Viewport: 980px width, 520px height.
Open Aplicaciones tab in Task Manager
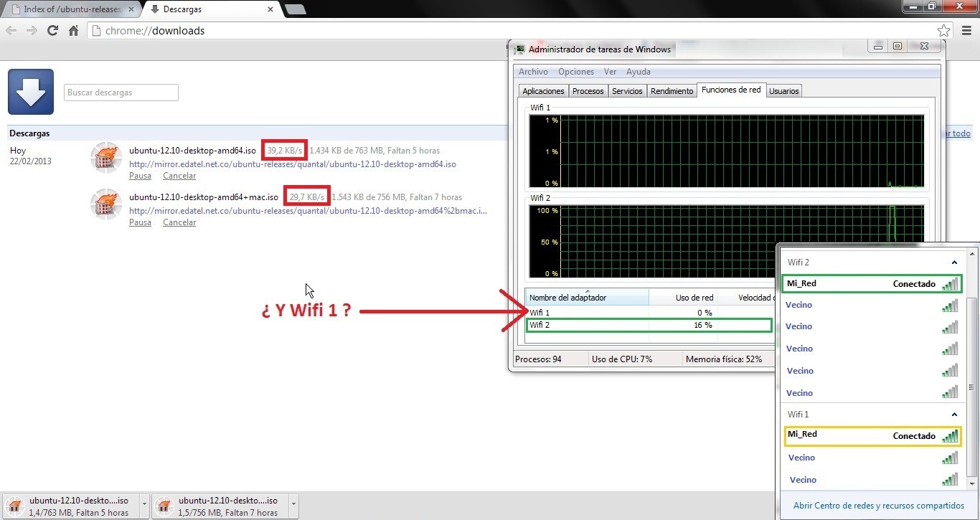(x=543, y=91)
